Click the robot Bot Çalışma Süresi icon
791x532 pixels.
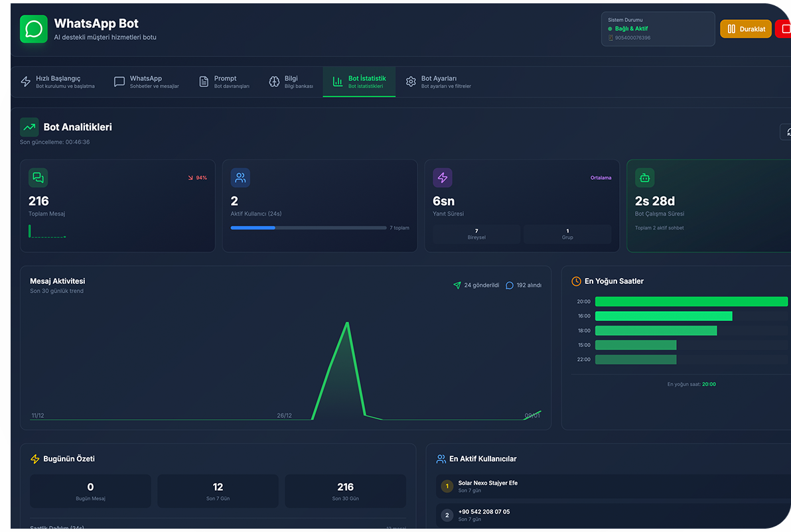pyautogui.click(x=644, y=178)
